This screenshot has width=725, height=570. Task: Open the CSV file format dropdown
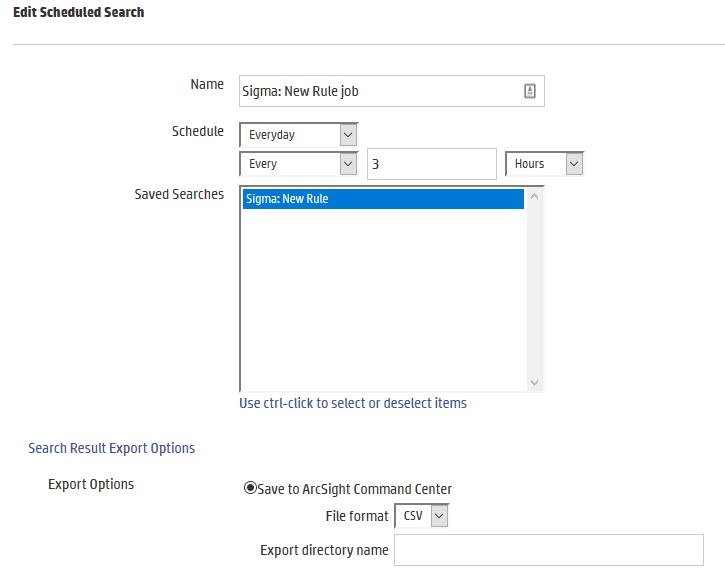421,516
